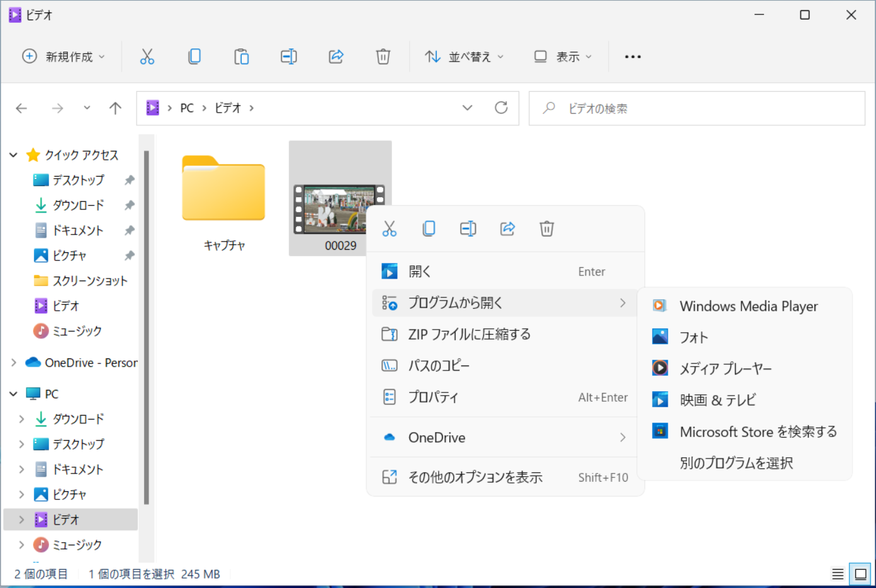This screenshot has width=876, height=588.
Task: Open the 並べ替え sort dropdown
Action: point(464,57)
